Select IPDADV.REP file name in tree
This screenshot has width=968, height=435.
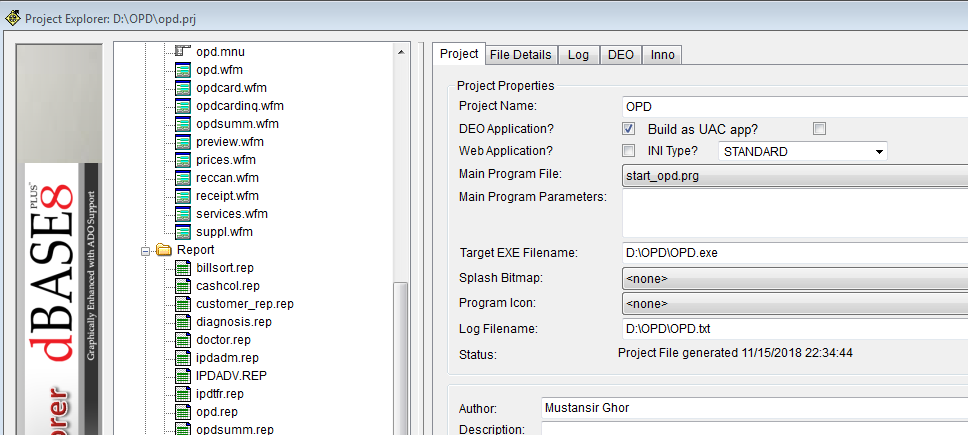click(232, 376)
